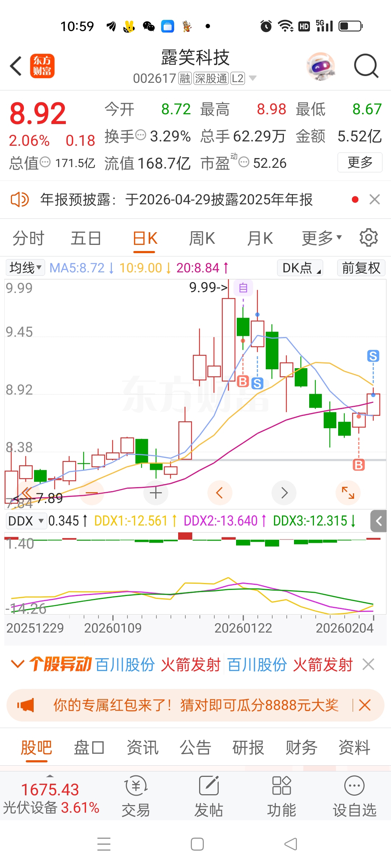This screenshot has height=868, width=391.
Task: Switch to the 资讯 tab
Action: pos(143,747)
